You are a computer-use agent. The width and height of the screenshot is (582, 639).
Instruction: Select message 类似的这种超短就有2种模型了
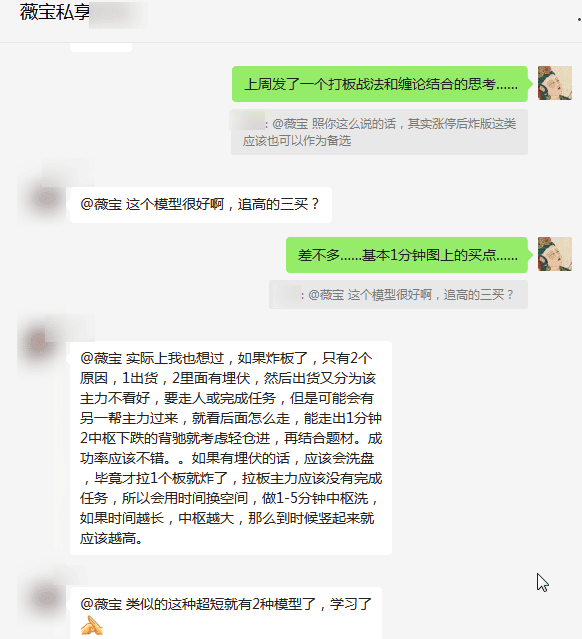tap(226, 613)
